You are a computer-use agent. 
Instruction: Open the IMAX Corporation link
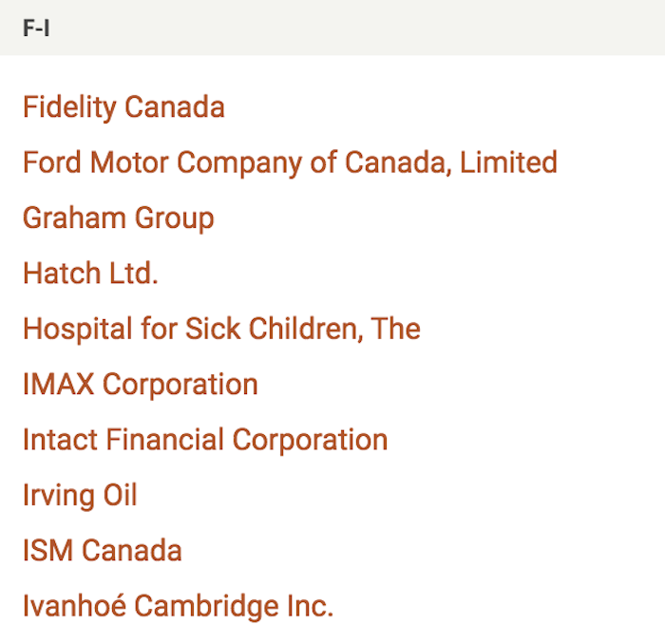pos(140,385)
